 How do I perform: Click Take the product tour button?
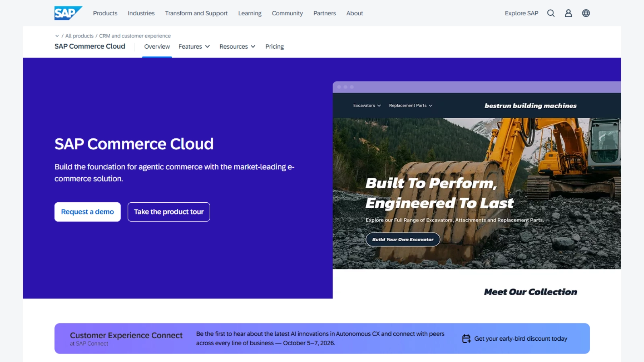click(169, 212)
